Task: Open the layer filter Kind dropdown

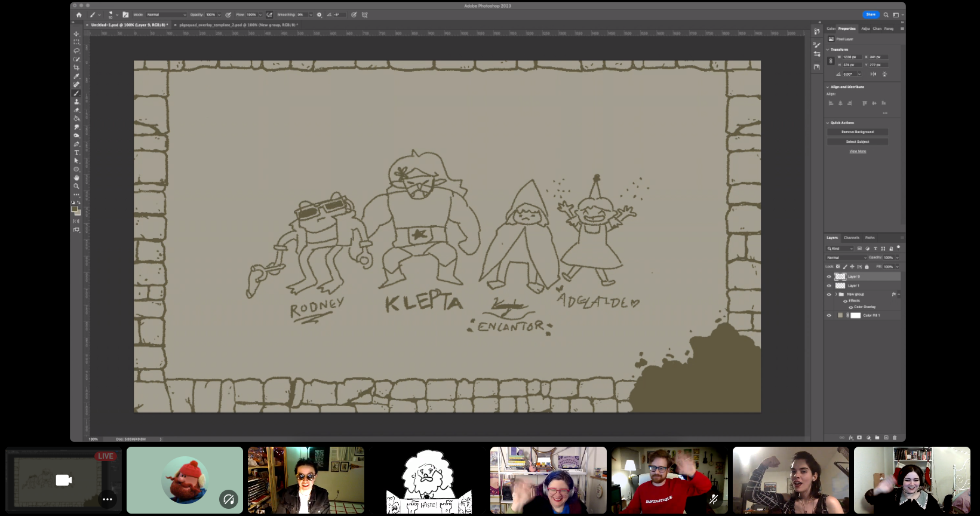Action: click(x=839, y=248)
